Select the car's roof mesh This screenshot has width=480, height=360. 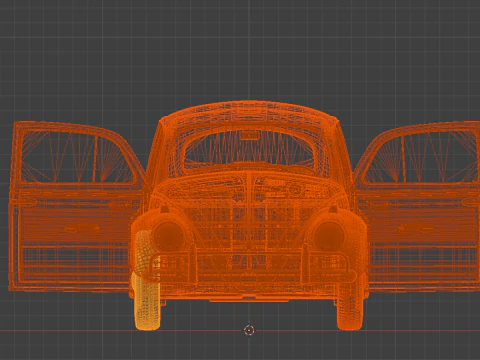click(248, 113)
